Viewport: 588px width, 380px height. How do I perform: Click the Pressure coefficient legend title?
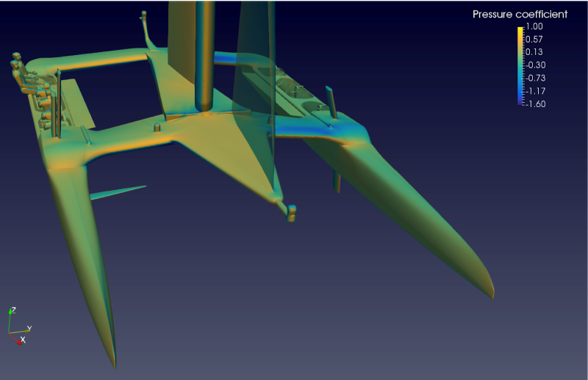coord(520,14)
